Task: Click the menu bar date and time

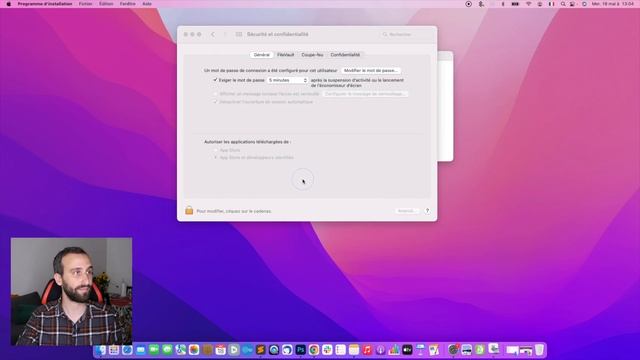Action: [613, 4]
